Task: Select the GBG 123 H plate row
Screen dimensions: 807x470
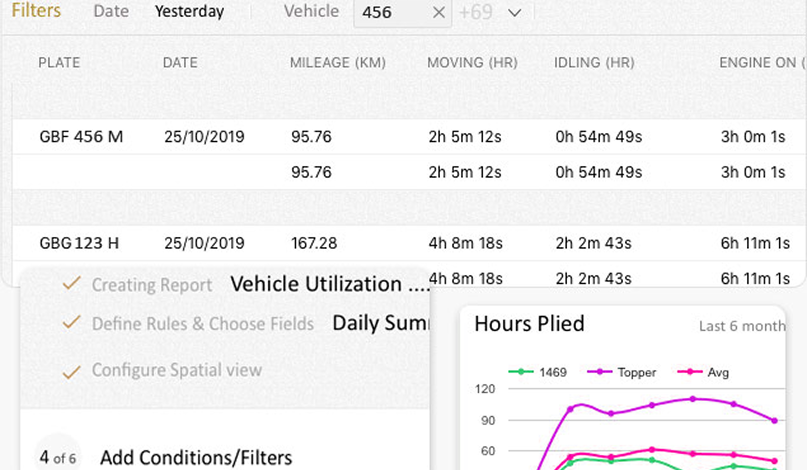Action: tap(81, 243)
